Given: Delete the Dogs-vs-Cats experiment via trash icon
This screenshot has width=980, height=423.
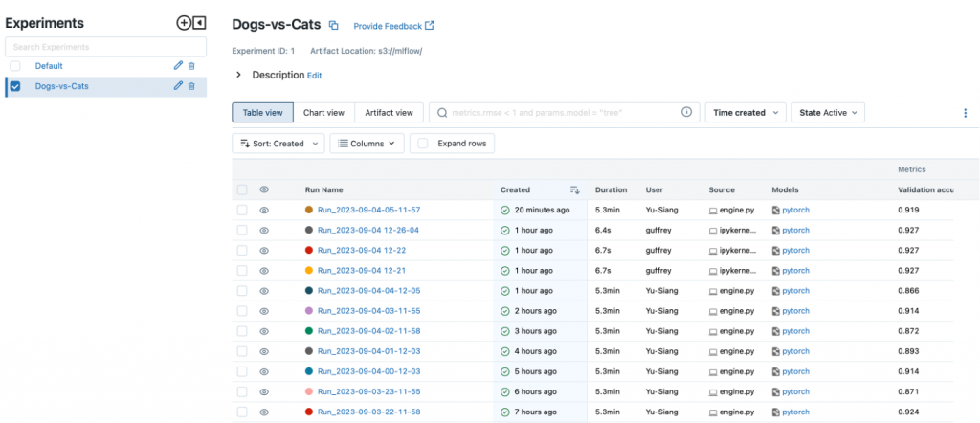Looking at the screenshot, I should click(191, 86).
